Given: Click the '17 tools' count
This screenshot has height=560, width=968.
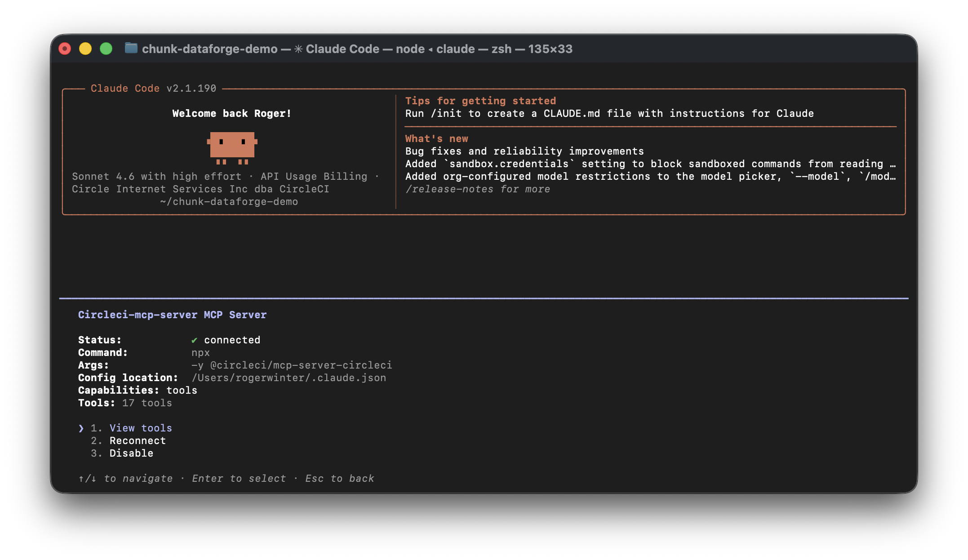Looking at the screenshot, I should 147,403.
